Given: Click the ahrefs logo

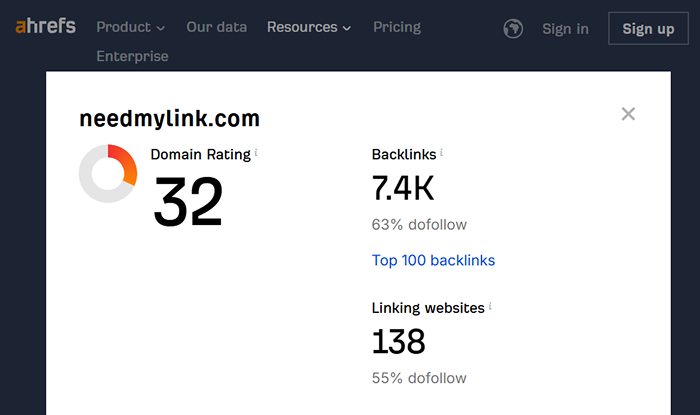Looking at the screenshot, I should pos(46,26).
